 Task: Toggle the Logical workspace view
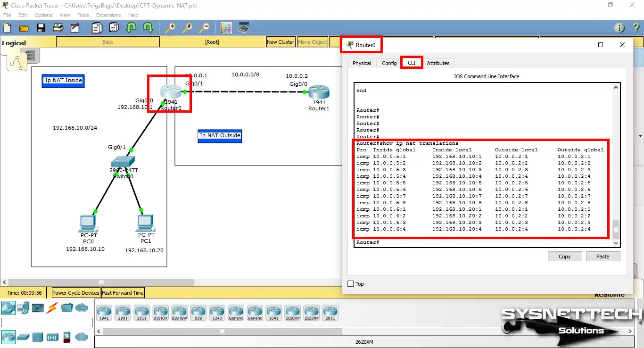coord(14,42)
